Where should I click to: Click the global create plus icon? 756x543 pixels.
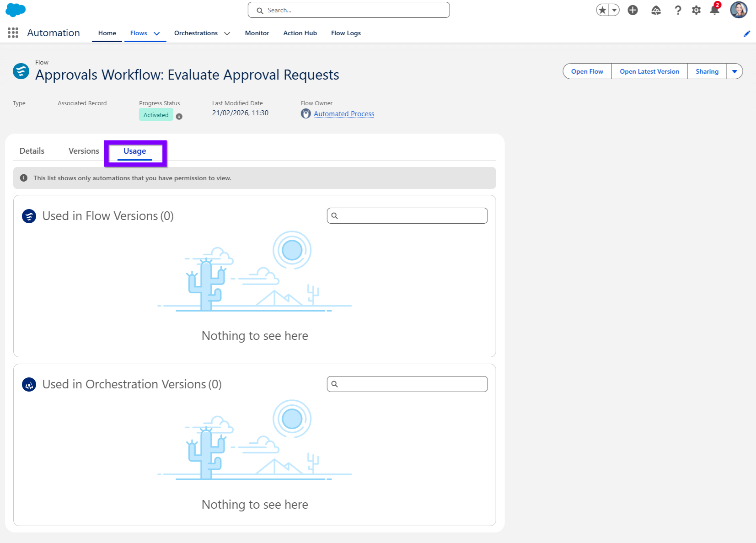coord(633,10)
